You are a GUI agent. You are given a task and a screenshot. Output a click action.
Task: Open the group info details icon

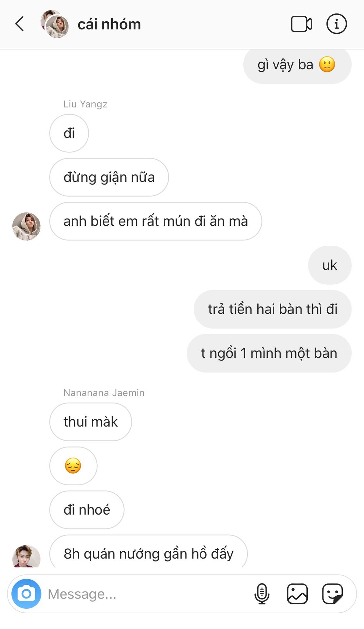coord(337,24)
